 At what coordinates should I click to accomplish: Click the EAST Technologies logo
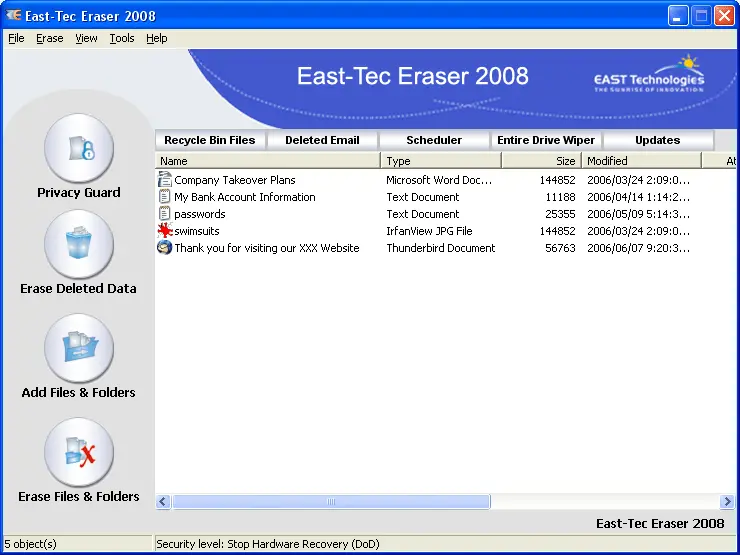coord(649,74)
